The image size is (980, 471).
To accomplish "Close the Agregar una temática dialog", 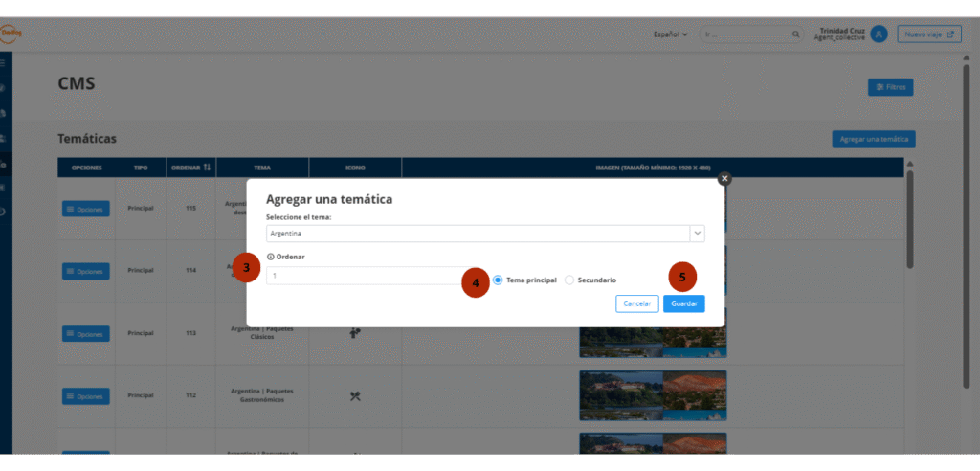I will click(724, 178).
